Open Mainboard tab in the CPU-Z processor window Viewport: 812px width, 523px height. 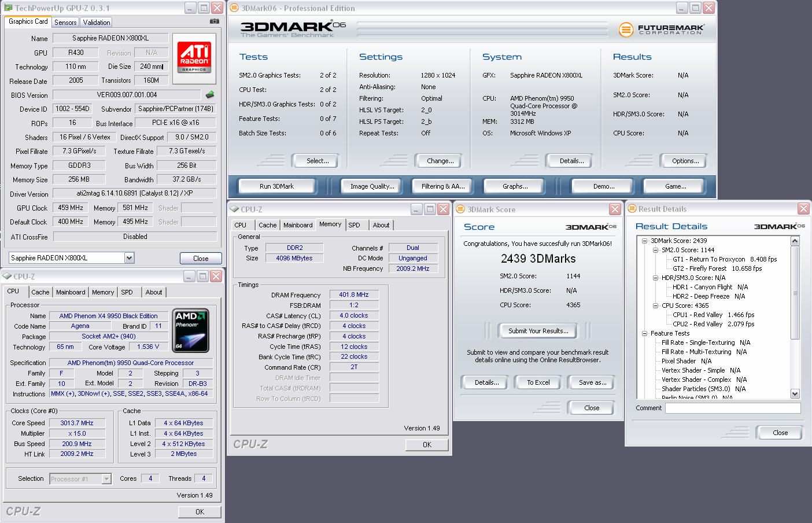click(x=71, y=292)
